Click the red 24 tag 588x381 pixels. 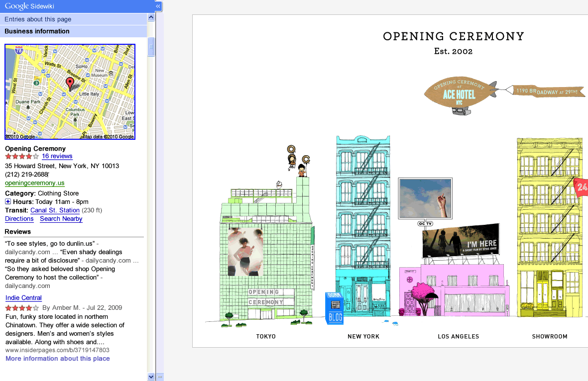(581, 187)
